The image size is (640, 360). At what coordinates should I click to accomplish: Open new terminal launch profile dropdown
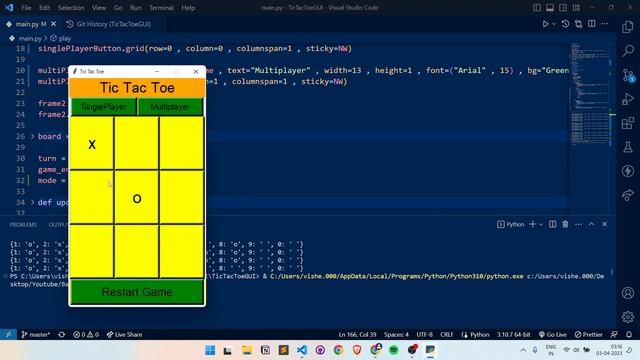coord(541,224)
